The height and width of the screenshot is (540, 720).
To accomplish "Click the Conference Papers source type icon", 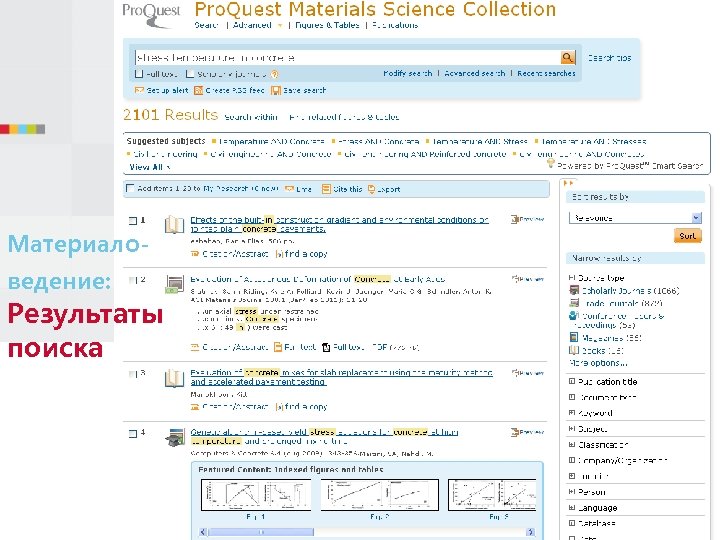I will [x=574, y=316].
